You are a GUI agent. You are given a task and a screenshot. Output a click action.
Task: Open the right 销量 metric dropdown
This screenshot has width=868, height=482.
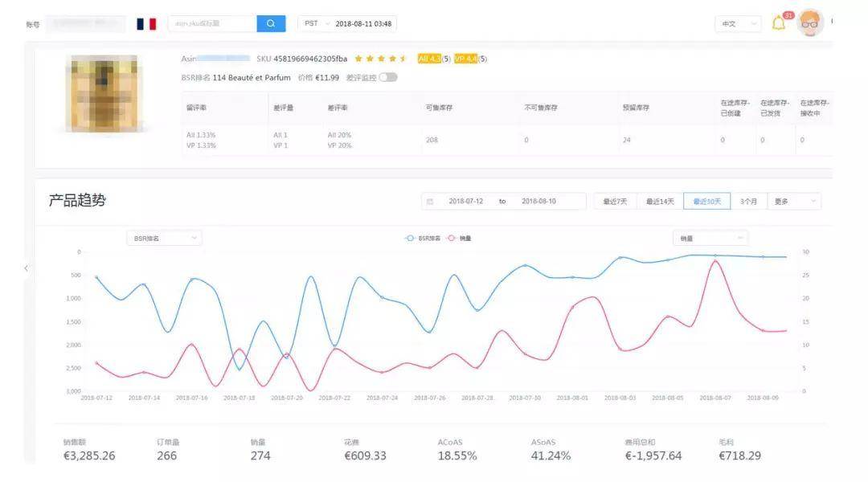710,239
